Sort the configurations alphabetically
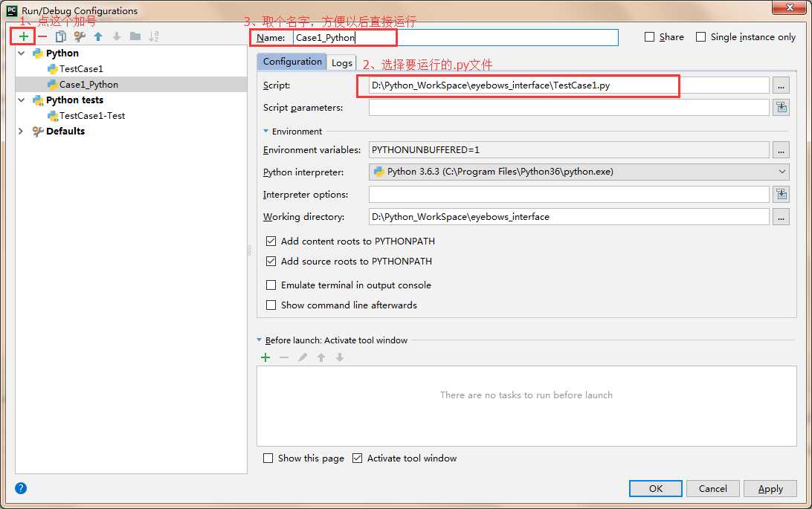 (x=154, y=36)
